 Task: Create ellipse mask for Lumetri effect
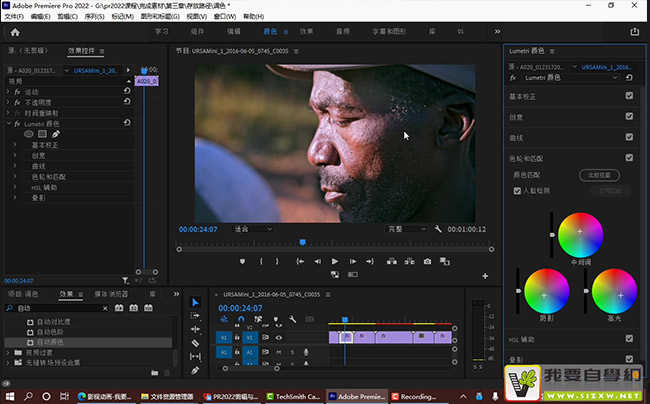point(29,134)
